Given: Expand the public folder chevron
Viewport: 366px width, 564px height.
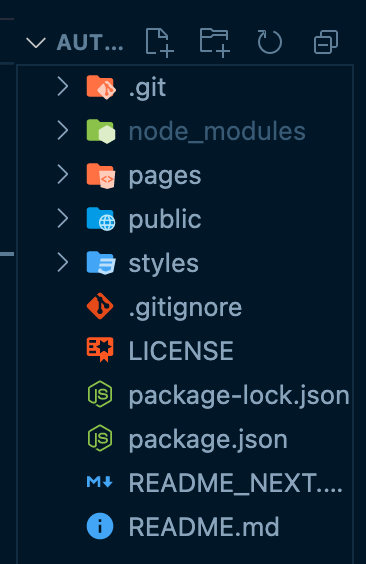Looking at the screenshot, I should pyautogui.click(x=63, y=219).
